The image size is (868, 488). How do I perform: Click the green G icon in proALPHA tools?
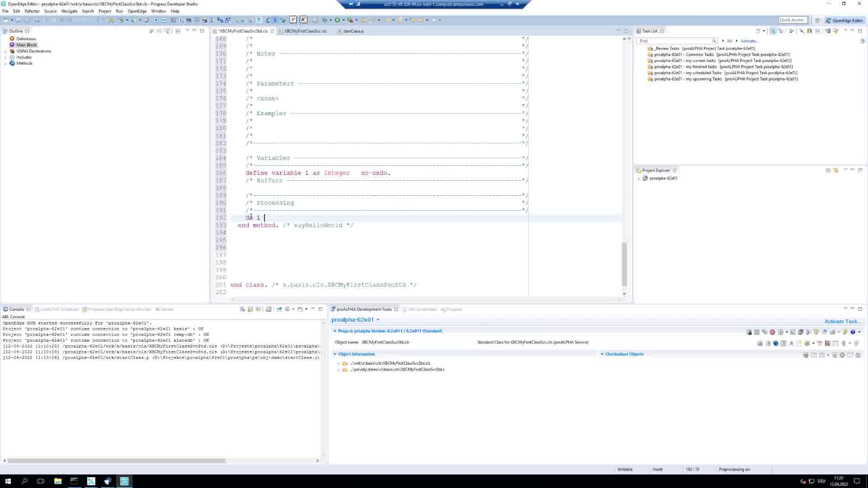[x=807, y=343]
